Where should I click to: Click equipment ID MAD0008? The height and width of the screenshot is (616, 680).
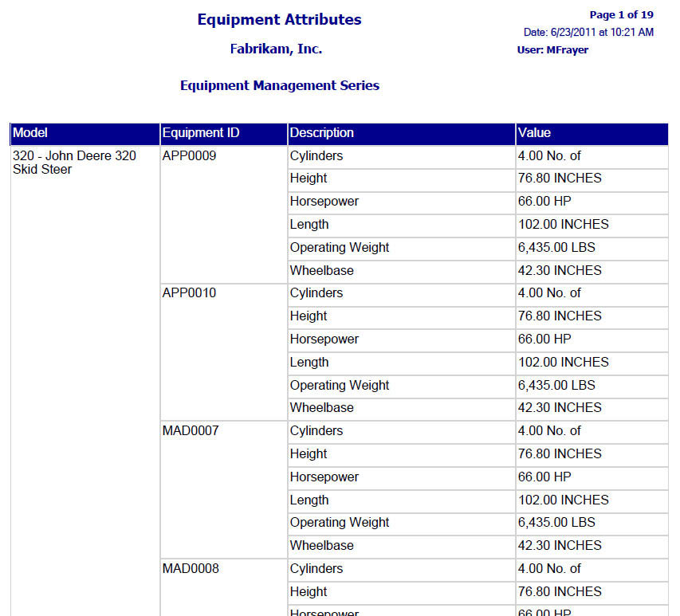click(191, 569)
